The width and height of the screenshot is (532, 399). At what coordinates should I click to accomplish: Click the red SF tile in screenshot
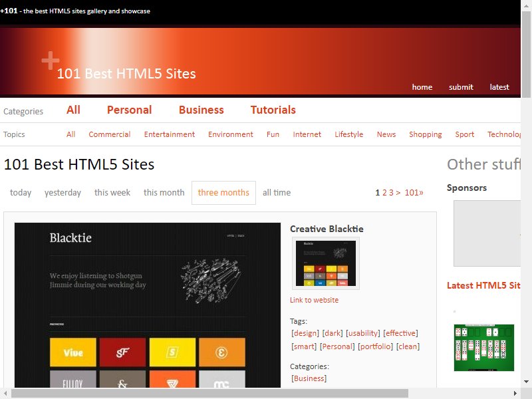point(122,352)
